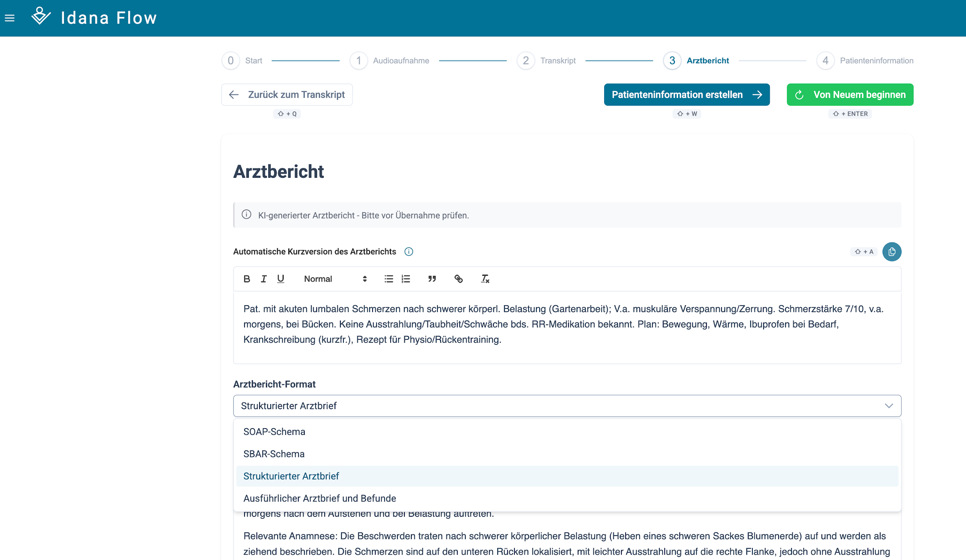Choose SBAR-Schema format option
Screen dimensions: 966x560
pos(274,454)
